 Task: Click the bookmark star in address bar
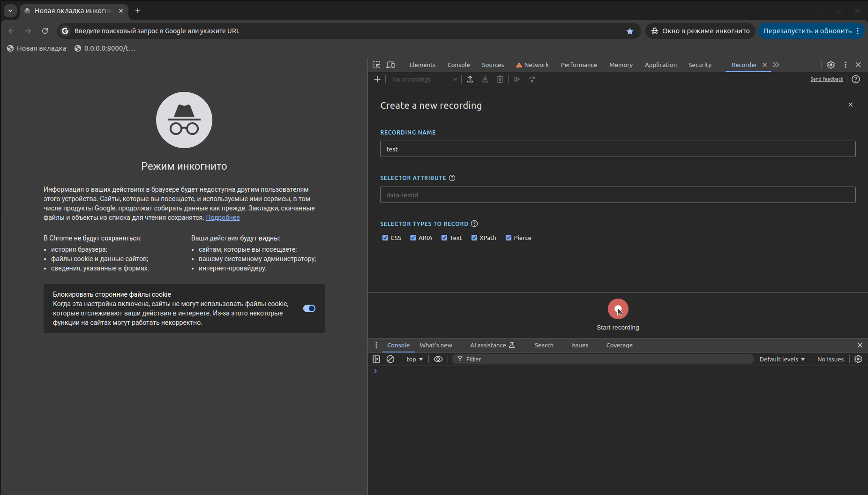[630, 31]
